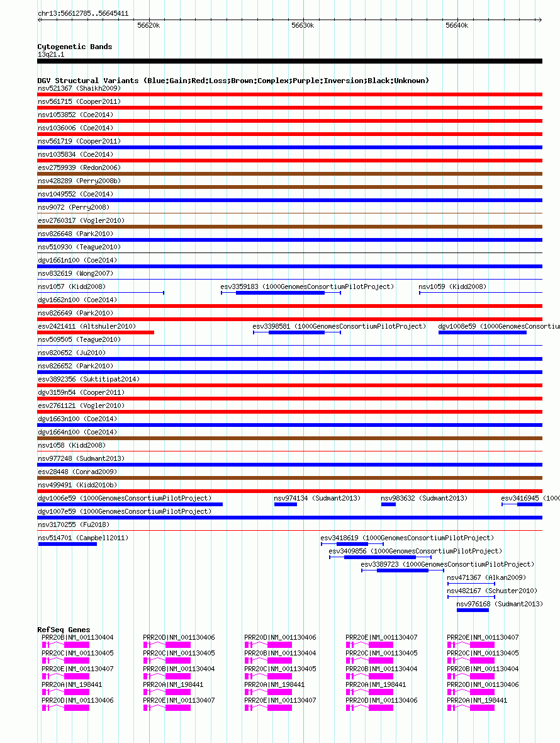The height and width of the screenshot is (743, 560).
Task: Click the short red bar under esv2421411
Action: point(96,332)
